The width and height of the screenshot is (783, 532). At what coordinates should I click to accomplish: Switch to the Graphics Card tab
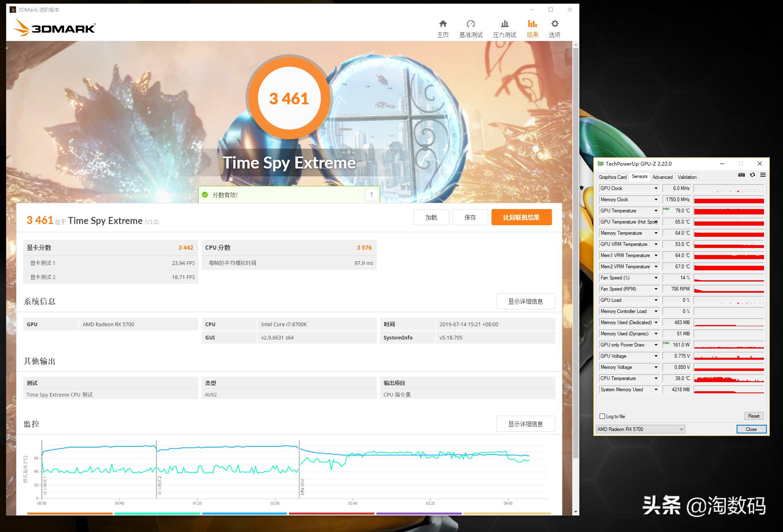[613, 177]
